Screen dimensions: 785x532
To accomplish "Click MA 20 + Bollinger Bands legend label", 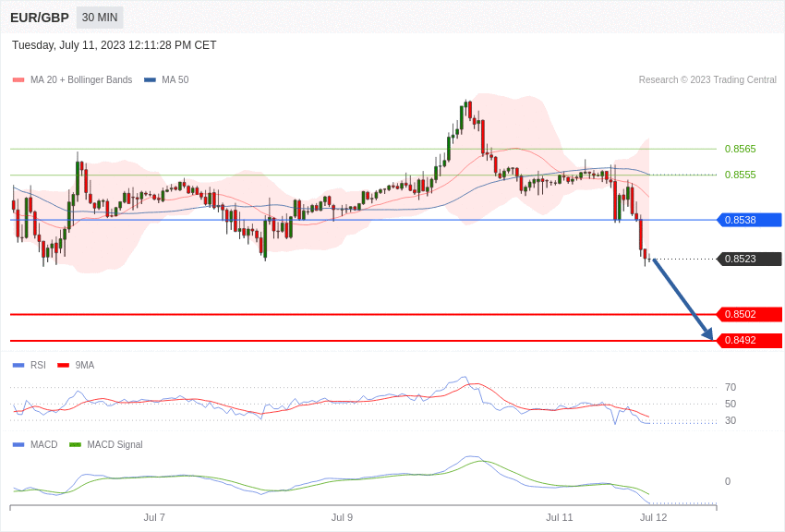I will pos(81,80).
